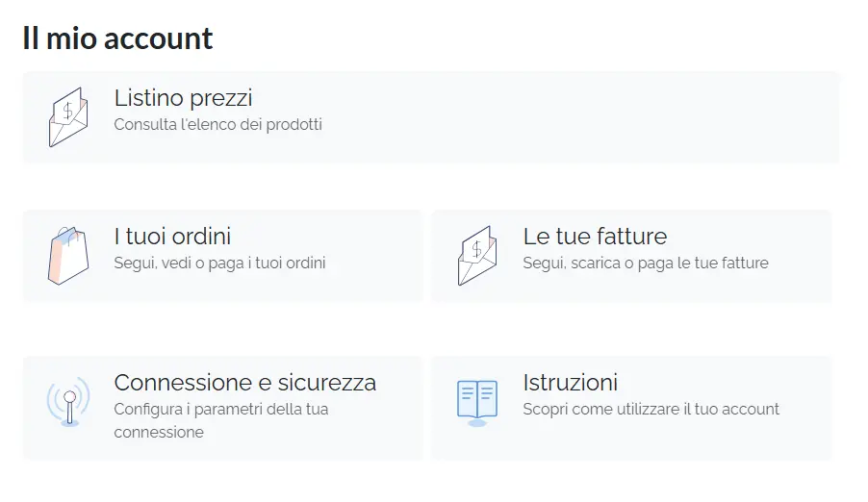Viewport: 868px width, 502px height.
Task: Open the Listino prezzi title link
Action: tap(183, 98)
